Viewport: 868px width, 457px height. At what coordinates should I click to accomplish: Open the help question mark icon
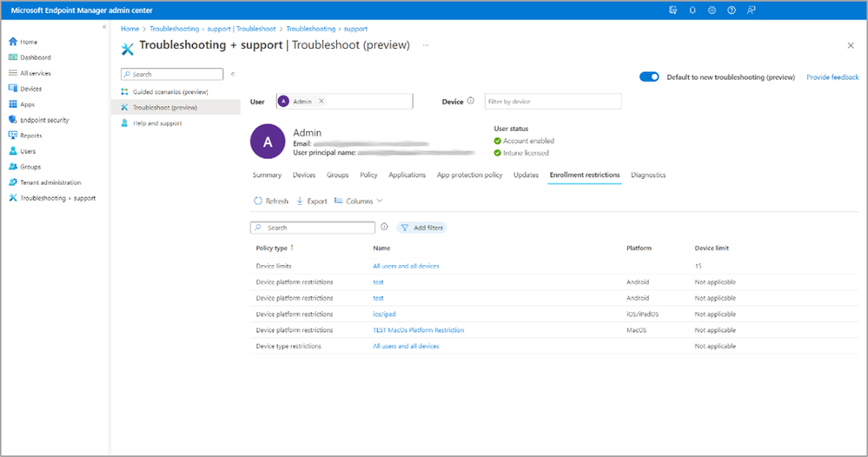point(732,10)
